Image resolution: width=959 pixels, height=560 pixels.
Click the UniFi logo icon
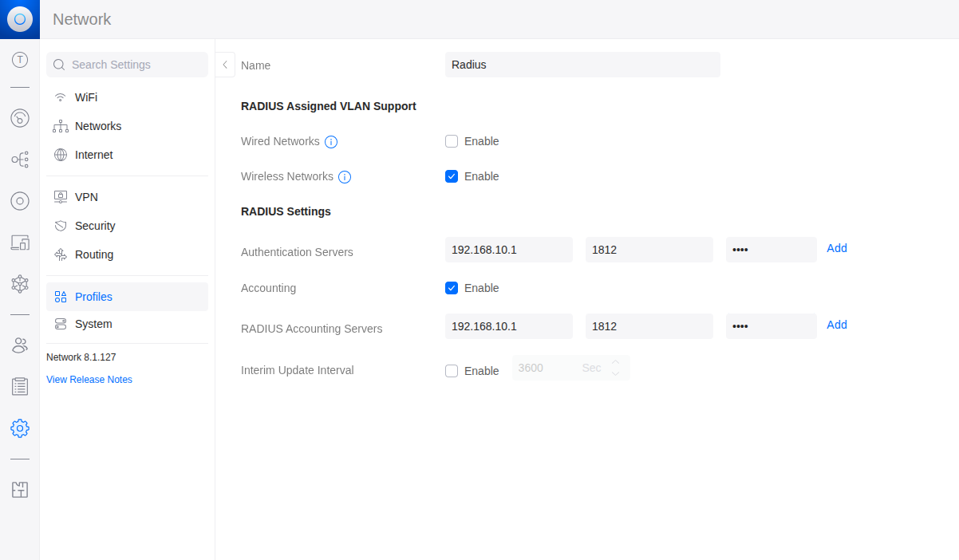20,19
